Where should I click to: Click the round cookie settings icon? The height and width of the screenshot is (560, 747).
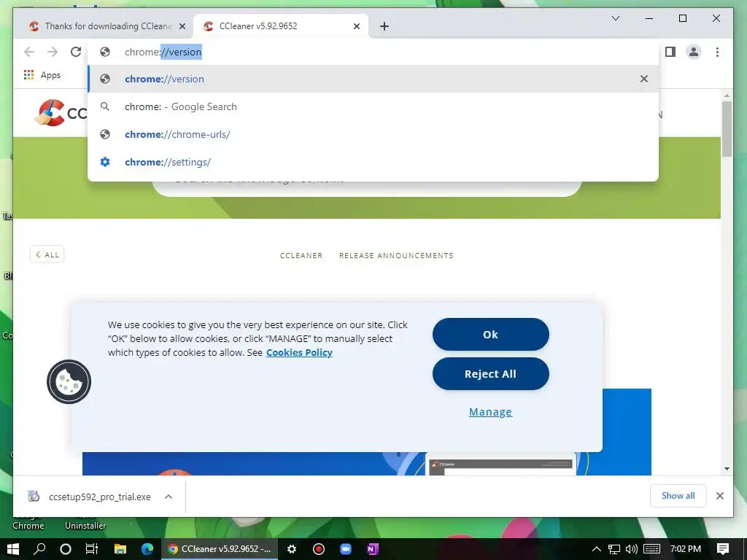(x=69, y=382)
